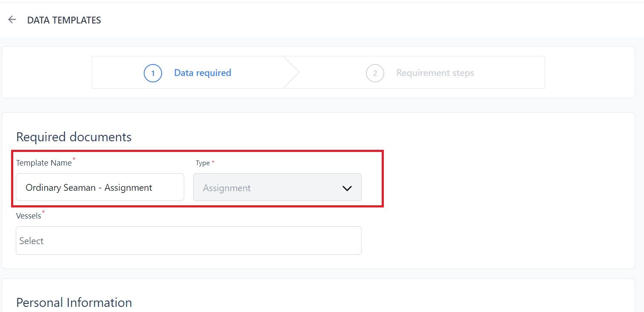Screen dimensions: 644x312
Task: Switch to the Requirement steps tab
Action: click(x=435, y=73)
